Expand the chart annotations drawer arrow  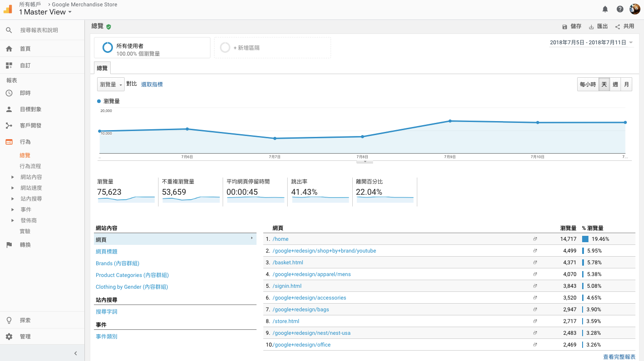365,161
